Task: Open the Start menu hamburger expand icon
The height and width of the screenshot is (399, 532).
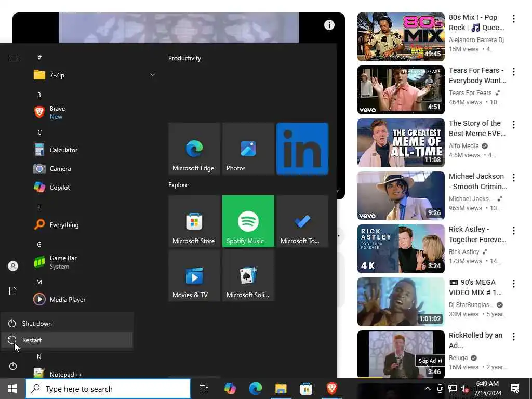Action: pos(13,58)
